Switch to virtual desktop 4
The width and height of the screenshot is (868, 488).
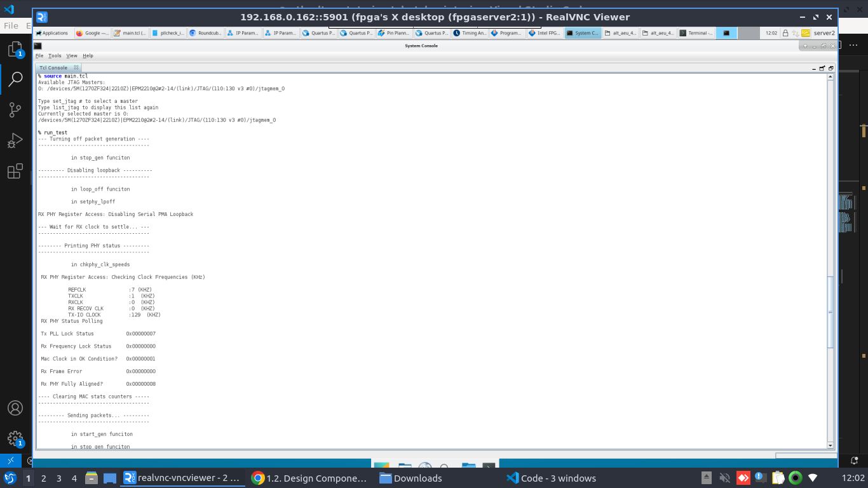click(x=74, y=478)
